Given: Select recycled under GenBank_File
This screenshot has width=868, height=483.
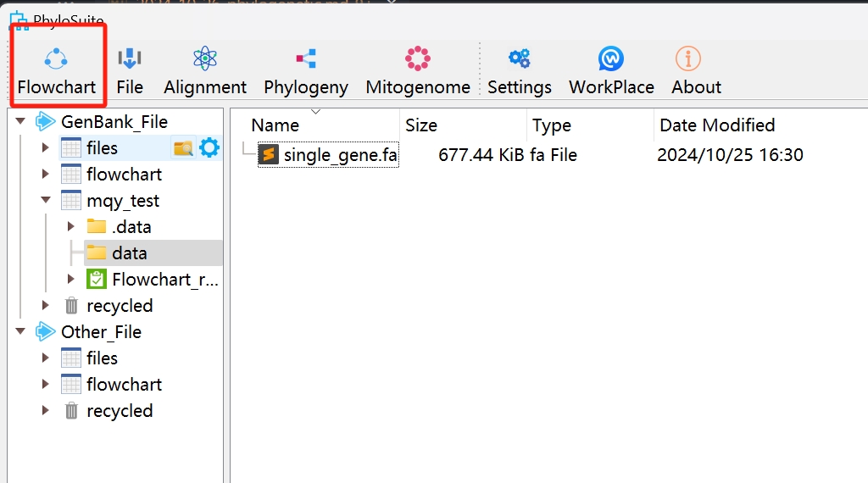Looking at the screenshot, I should (x=120, y=306).
